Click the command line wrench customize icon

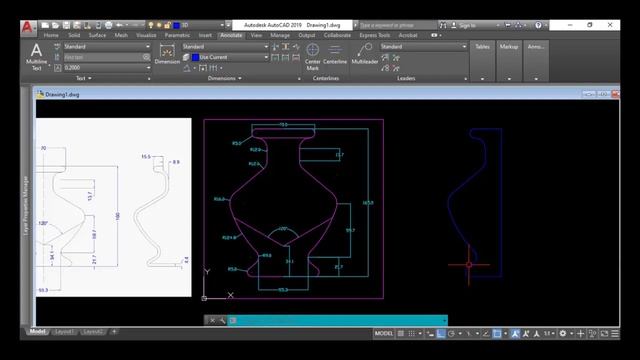(222, 320)
